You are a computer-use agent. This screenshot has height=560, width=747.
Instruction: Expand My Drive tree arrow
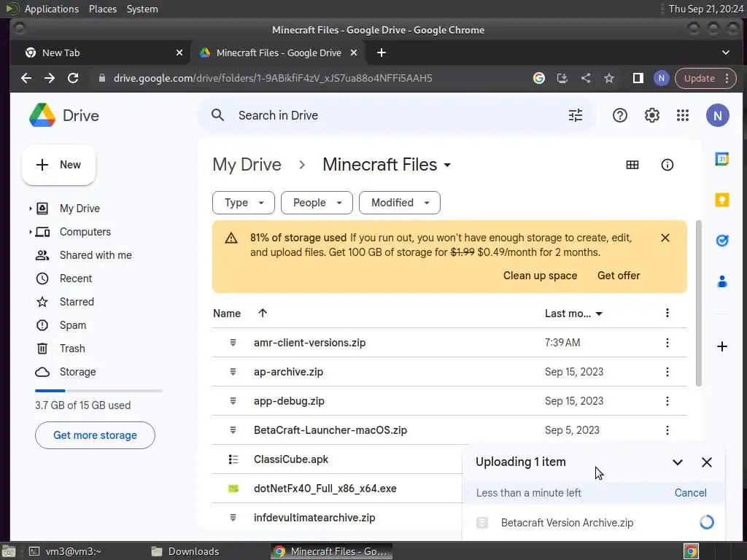click(31, 209)
